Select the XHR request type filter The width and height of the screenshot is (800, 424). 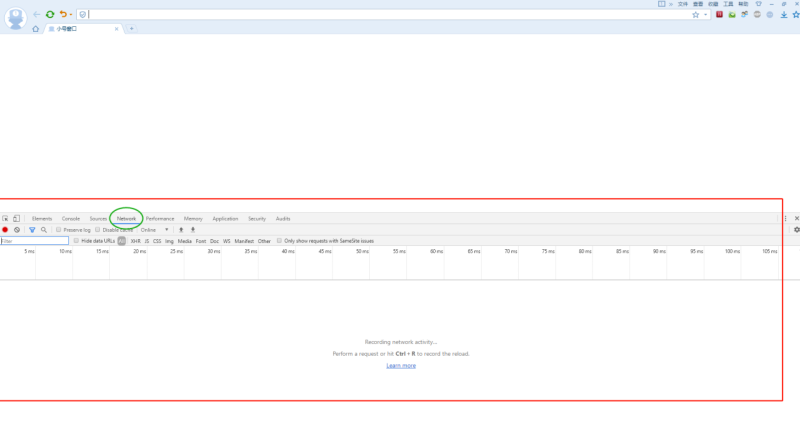point(136,241)
